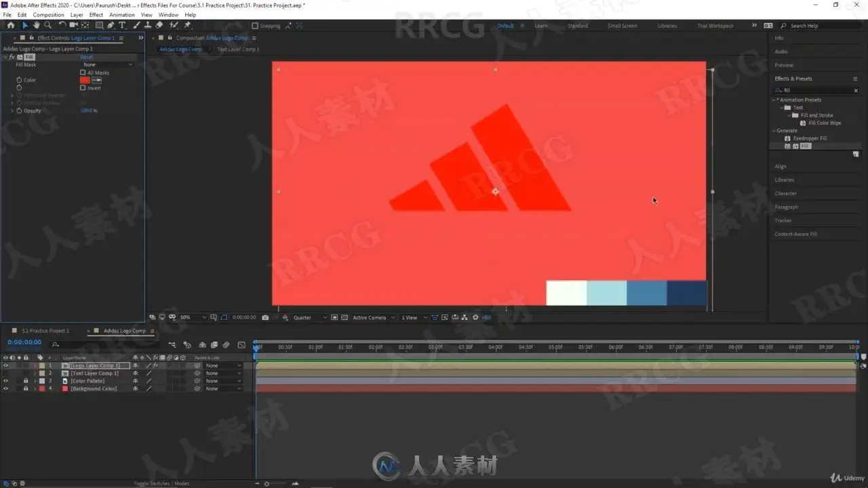Image resolution: width=868 pixels, height=488 pixels.
Task: Select the Pan Behind anchor point tool
Action: pyautogui.click(x=85, y=26)
